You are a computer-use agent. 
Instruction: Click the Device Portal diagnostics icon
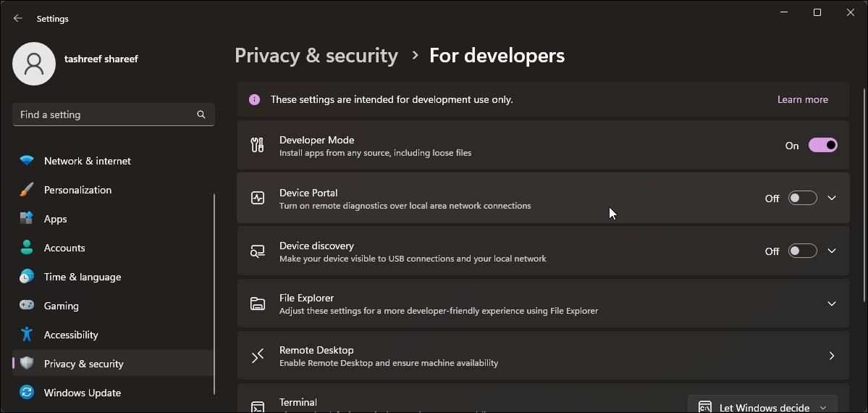coord(258,198)
